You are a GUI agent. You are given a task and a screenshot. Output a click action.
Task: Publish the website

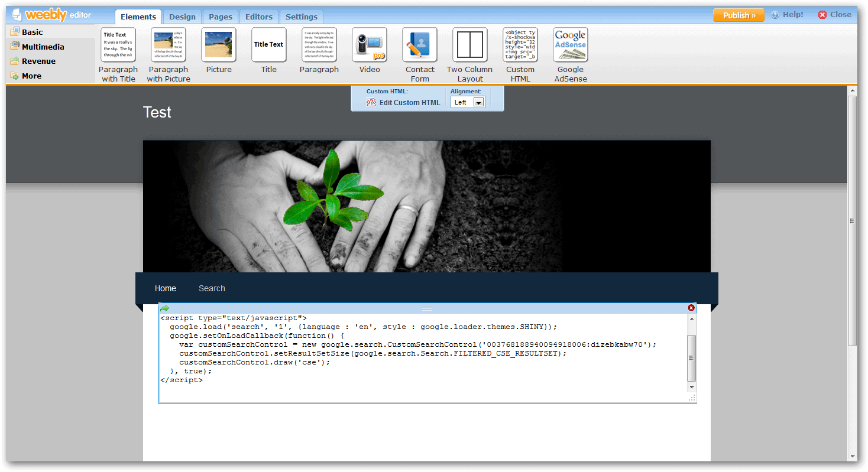739,15
